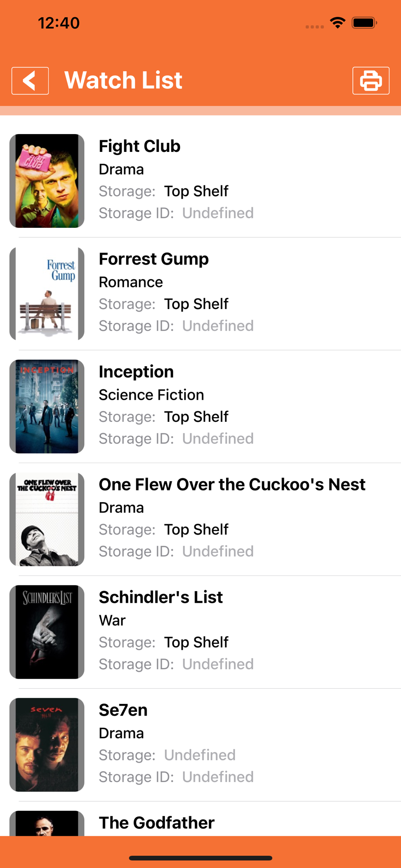Tap The Godfather poster thumbnail

47,823
